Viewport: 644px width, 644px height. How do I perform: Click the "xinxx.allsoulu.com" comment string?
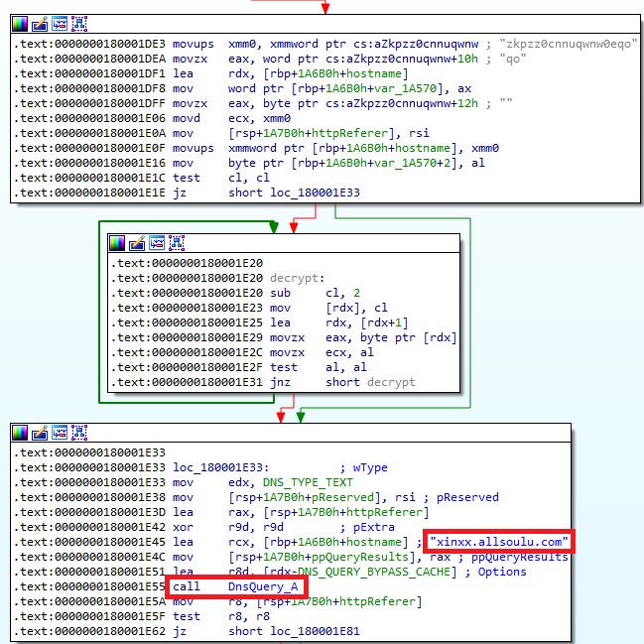(499, 542)
